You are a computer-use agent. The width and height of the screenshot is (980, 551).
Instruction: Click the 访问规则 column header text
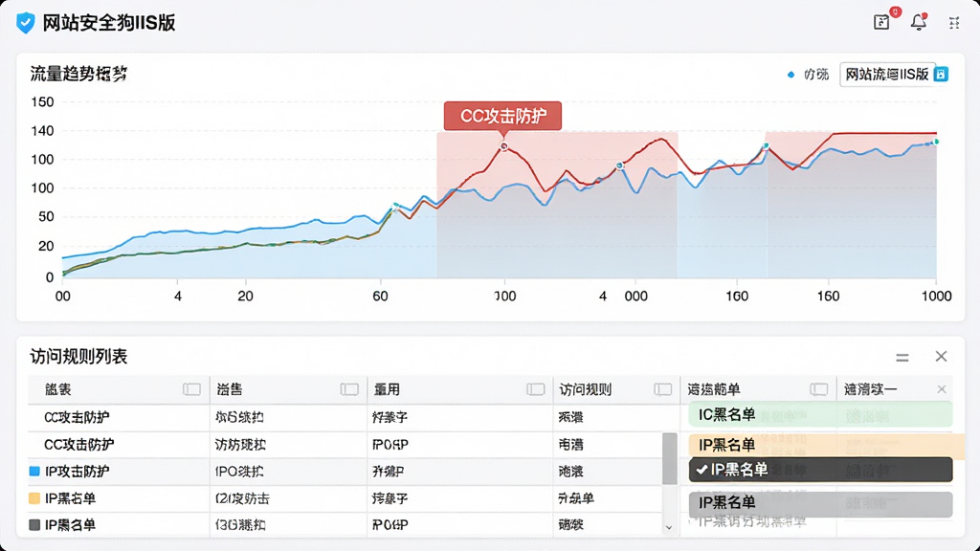(x=585, y=389)
